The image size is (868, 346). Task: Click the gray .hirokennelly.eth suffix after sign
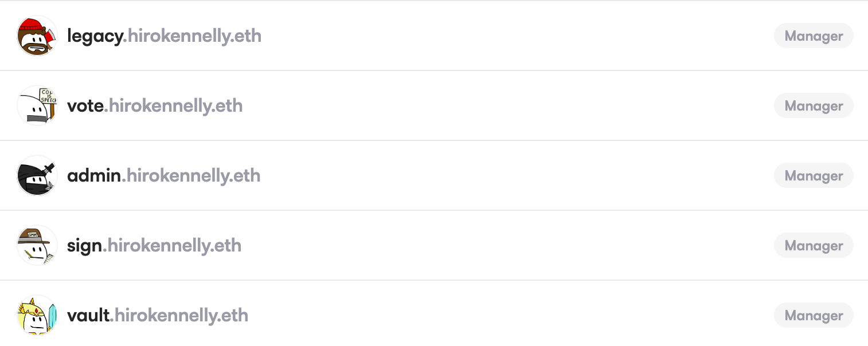click(172, 246)
